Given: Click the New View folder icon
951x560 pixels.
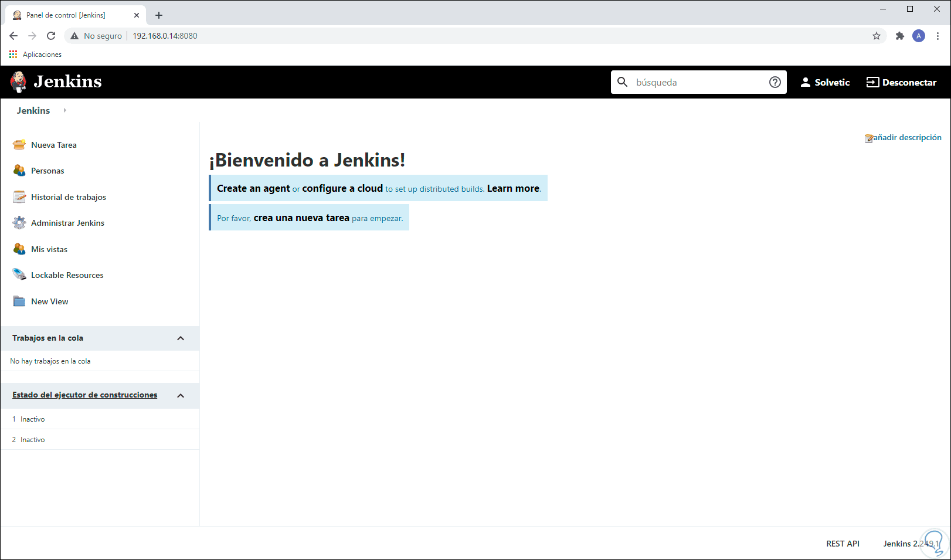Looking at the screenshot, I should 19,301.
